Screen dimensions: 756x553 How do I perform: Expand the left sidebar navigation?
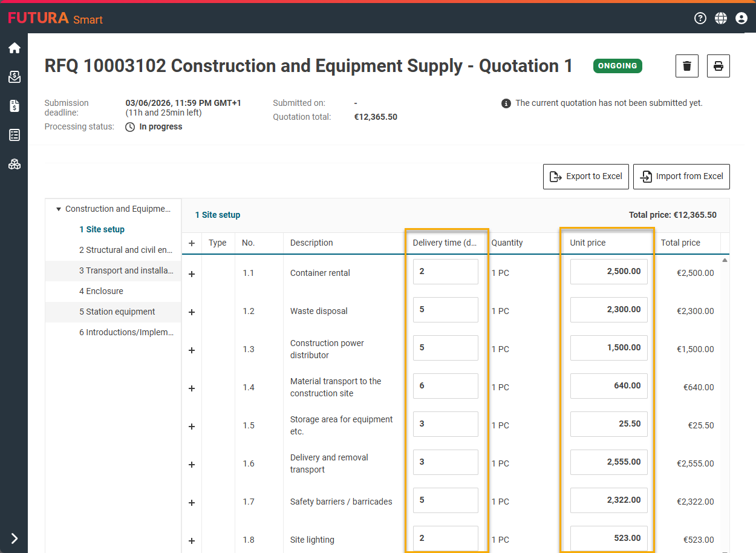pyautogui.click(x=14, y=538)
